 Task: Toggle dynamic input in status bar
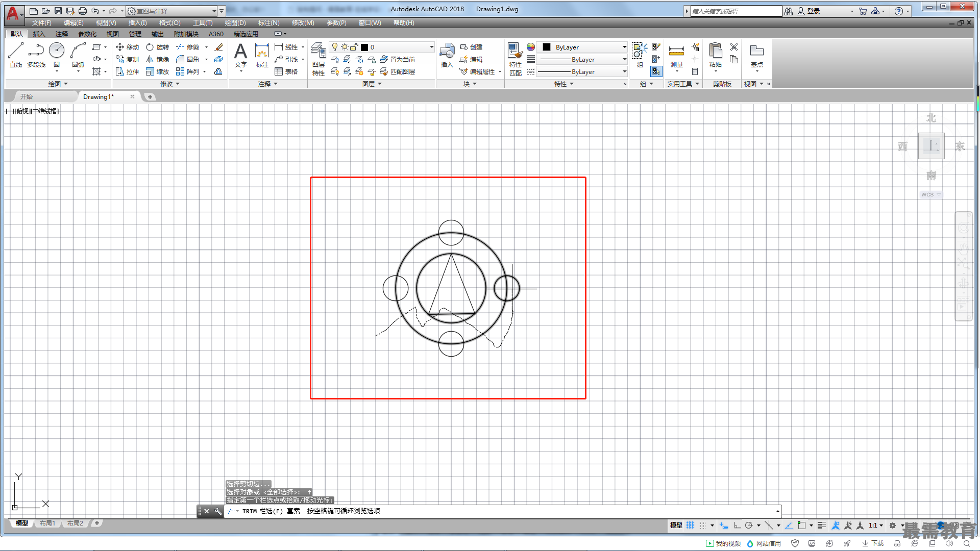tap(724, 525)
